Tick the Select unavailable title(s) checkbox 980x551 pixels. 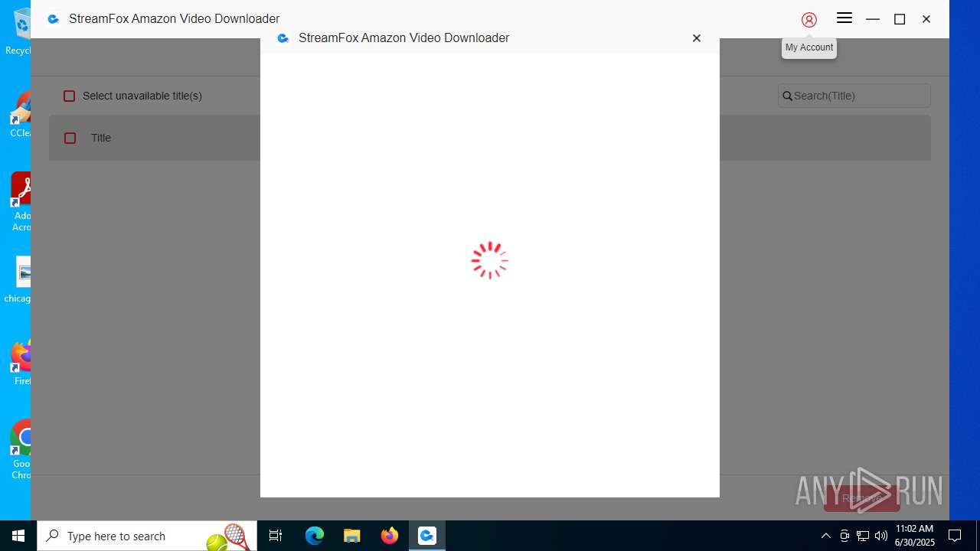(70, 96)
